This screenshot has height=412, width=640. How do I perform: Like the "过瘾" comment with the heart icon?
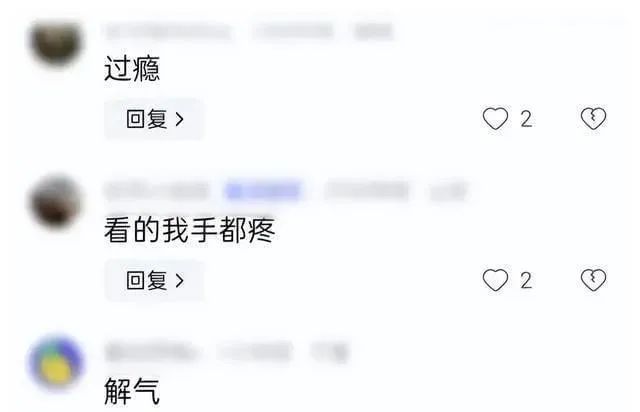pos(495,119)
